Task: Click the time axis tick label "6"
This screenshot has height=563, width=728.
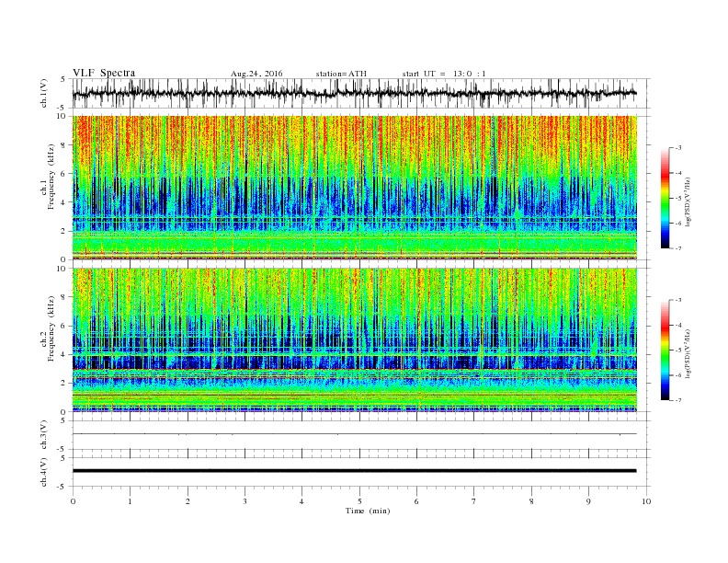Action: (x=417, y=501)
